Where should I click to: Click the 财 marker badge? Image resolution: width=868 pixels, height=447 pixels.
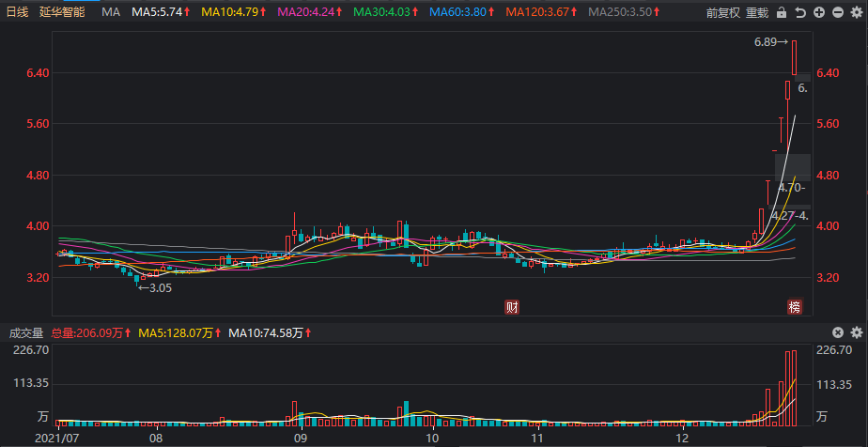tap(513, 307)
